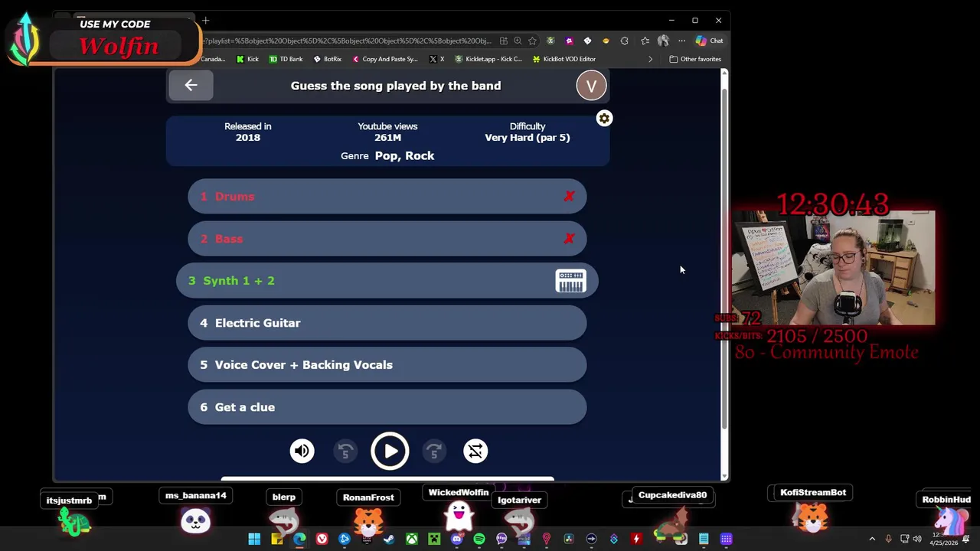
Task: Go back using the left arrow button
Action: 191,86
